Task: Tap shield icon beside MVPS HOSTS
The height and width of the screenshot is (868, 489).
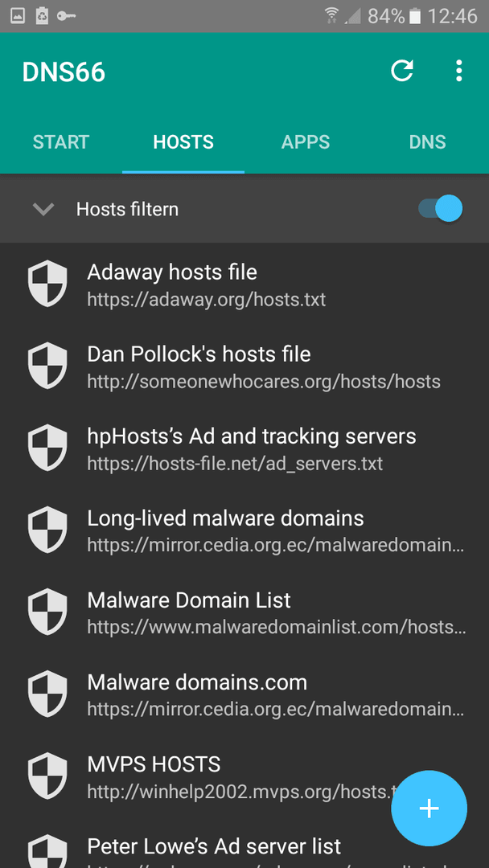Action: tap(47, 776)
